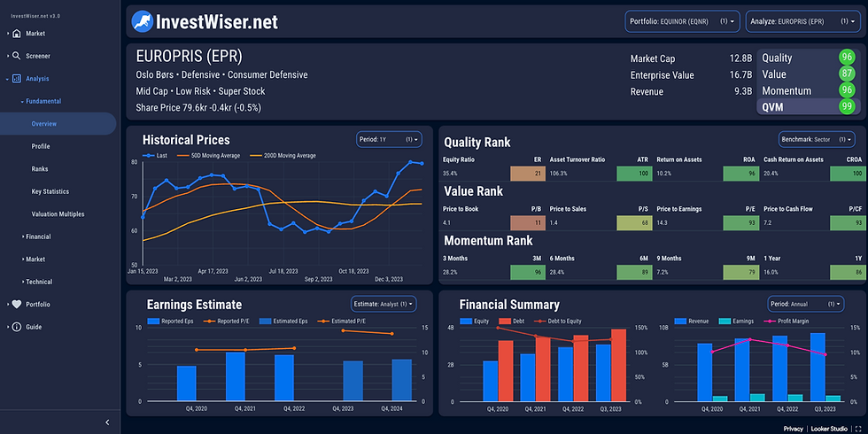Toggle the Estimated P/E legend entry
The height and width of the screenshot is (434, 868).
pos(342,321)
